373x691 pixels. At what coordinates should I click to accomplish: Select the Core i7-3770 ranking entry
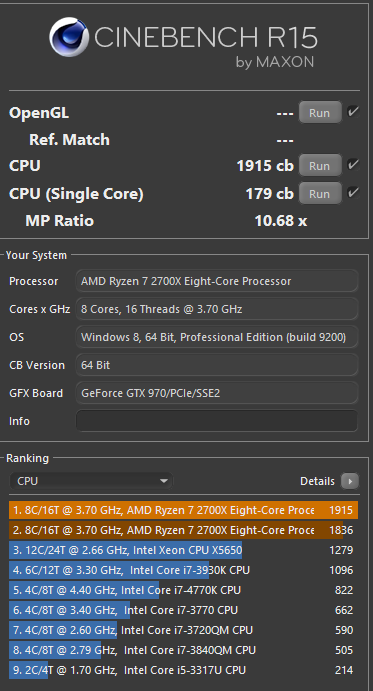coord(183,610)
